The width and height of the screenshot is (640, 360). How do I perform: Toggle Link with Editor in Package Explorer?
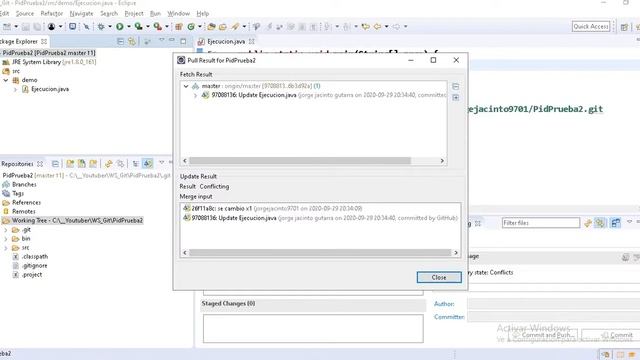pos(132,41)
